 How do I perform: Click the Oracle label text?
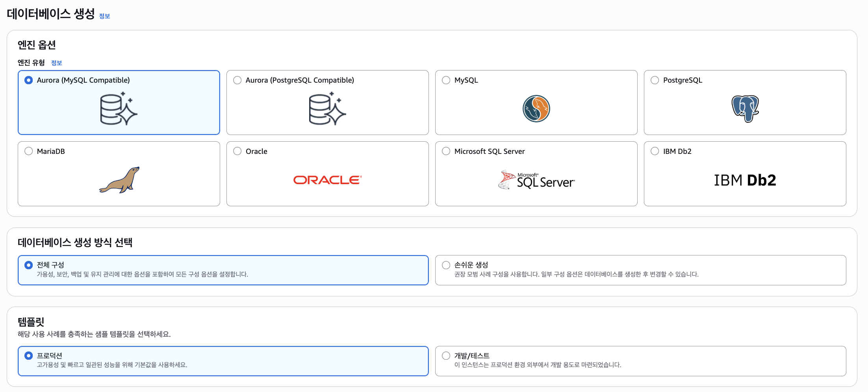(x=256, y=152)
